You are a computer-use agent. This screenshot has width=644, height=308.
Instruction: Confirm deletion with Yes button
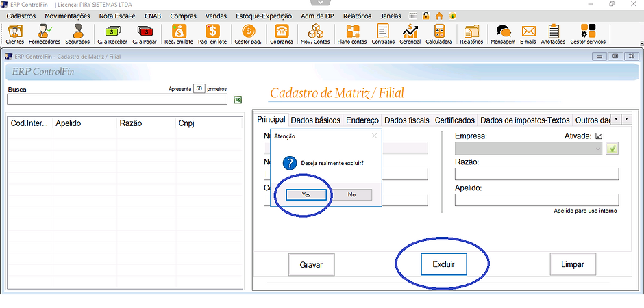[x=306, y=195]
